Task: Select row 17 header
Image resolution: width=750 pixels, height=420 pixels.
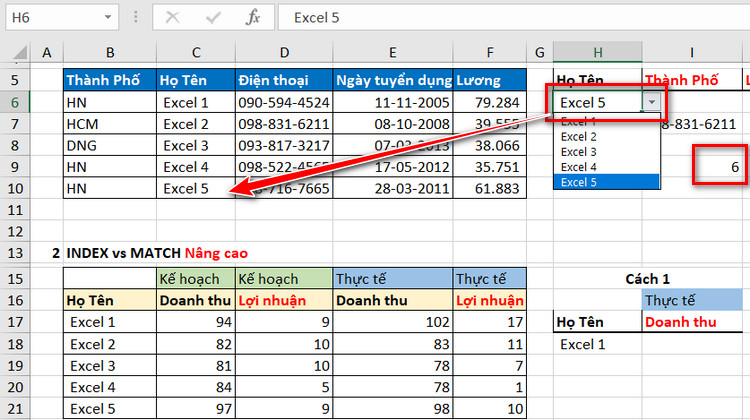Action: pos(15,322)
